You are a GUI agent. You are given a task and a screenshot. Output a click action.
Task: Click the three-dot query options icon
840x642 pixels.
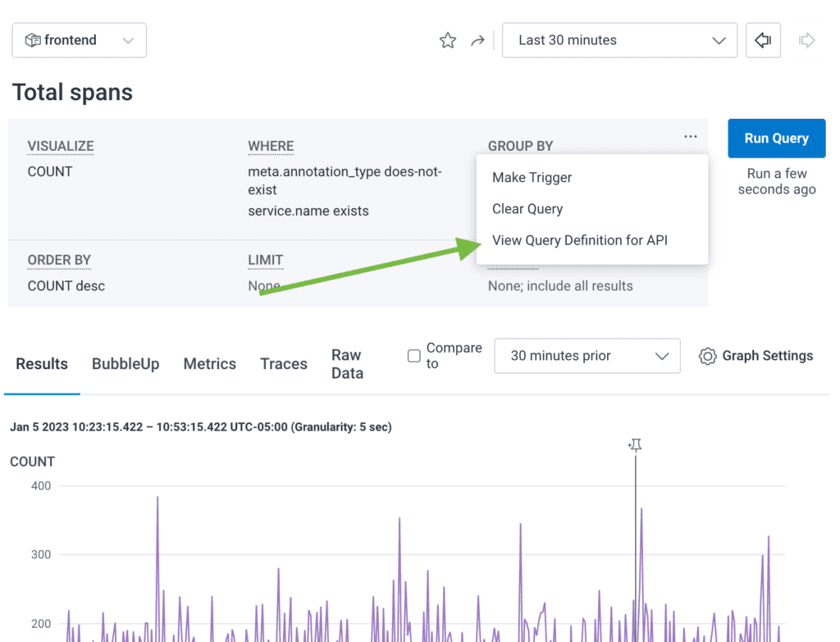(691, 137)
